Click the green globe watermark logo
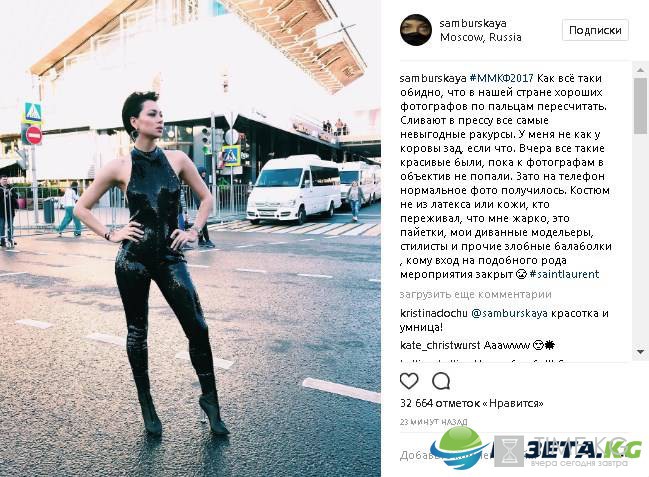 459,448
